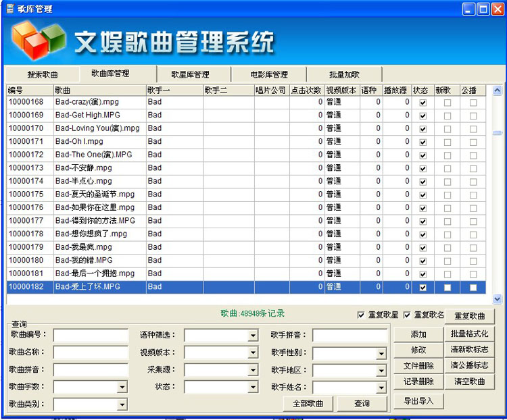Click the 清空歌曲 button
The image size is (507, 420).
click(470, 382)
